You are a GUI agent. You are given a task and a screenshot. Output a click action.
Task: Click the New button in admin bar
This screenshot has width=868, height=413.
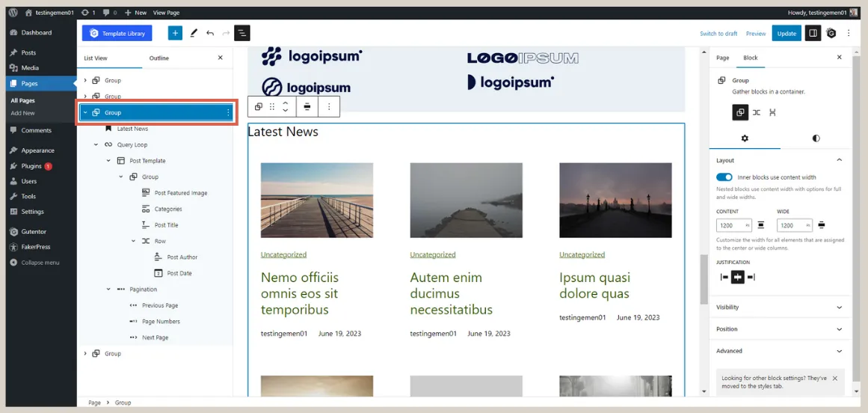click(x=135, y=12)
